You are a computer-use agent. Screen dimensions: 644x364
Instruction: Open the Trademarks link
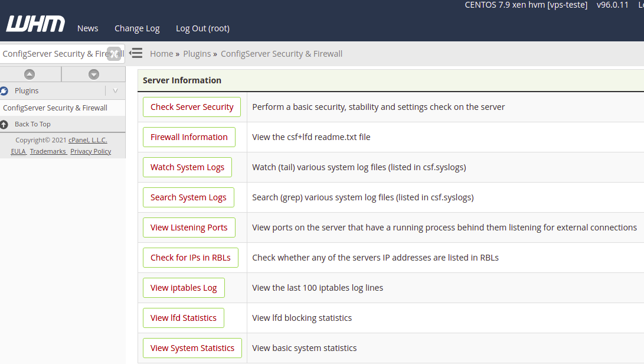pyautogui.click(x=48, y=151)
